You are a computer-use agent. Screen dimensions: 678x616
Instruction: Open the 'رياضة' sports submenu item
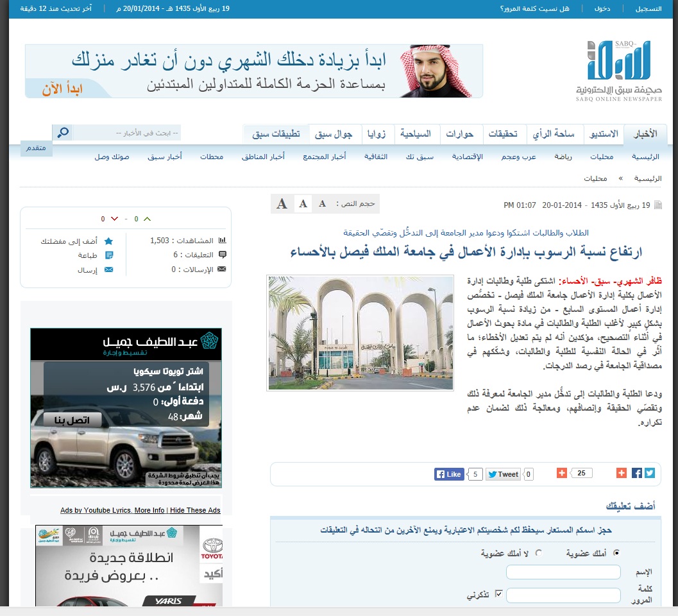[x=564, y=157]
